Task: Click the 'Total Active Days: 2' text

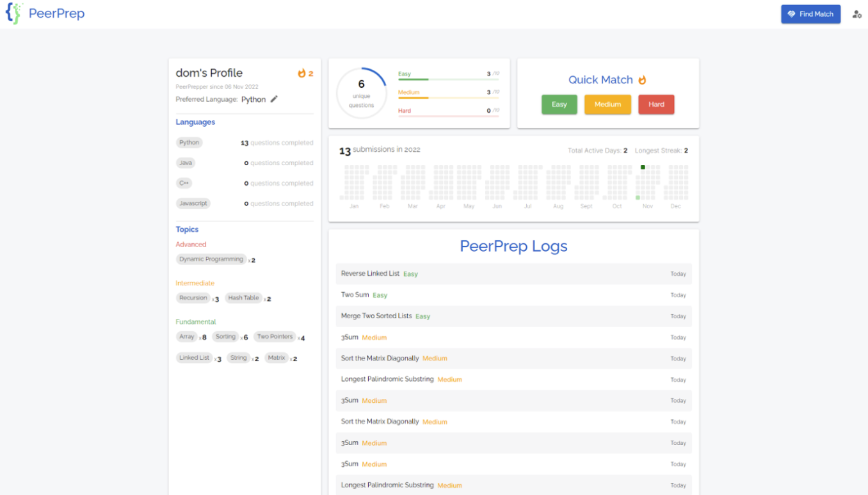Action: [598, 150]
